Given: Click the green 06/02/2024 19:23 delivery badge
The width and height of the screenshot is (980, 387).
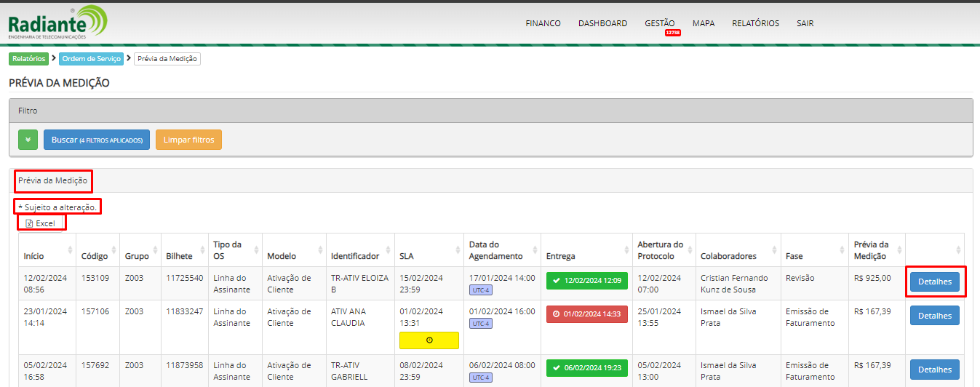Looking at the screenshot, I should tap(586, 368).
